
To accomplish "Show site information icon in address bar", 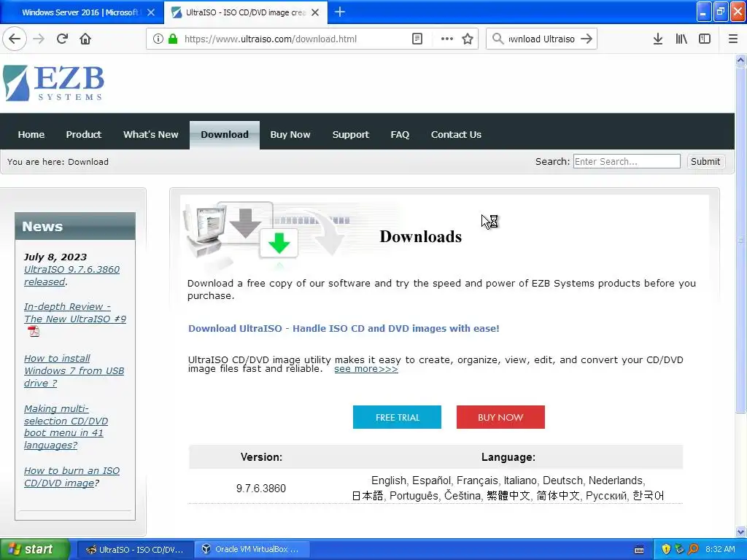I will click(158, 39).
